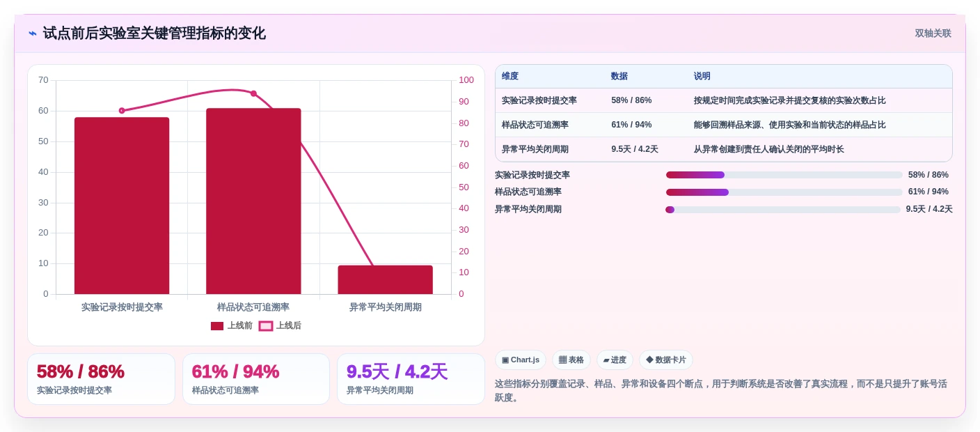Click the 61% / 94% data card
This screenshot has width=980, height=432.
[256, 379]
